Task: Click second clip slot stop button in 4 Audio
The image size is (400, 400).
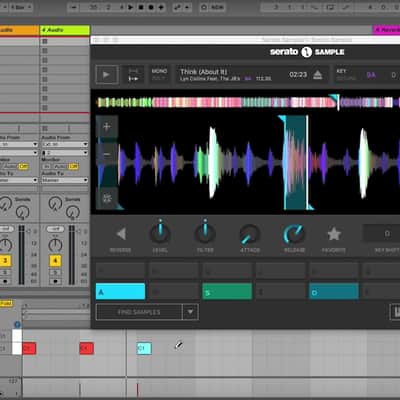Action: 45,51
